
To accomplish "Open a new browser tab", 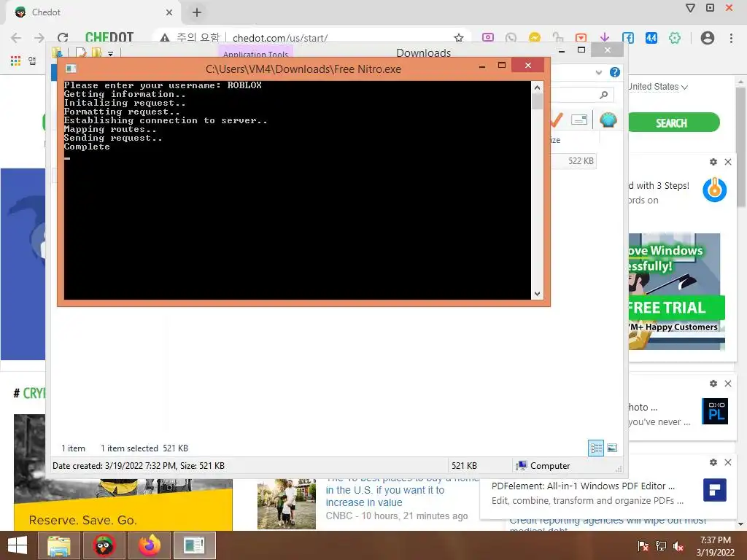I will tap(197, 12).
